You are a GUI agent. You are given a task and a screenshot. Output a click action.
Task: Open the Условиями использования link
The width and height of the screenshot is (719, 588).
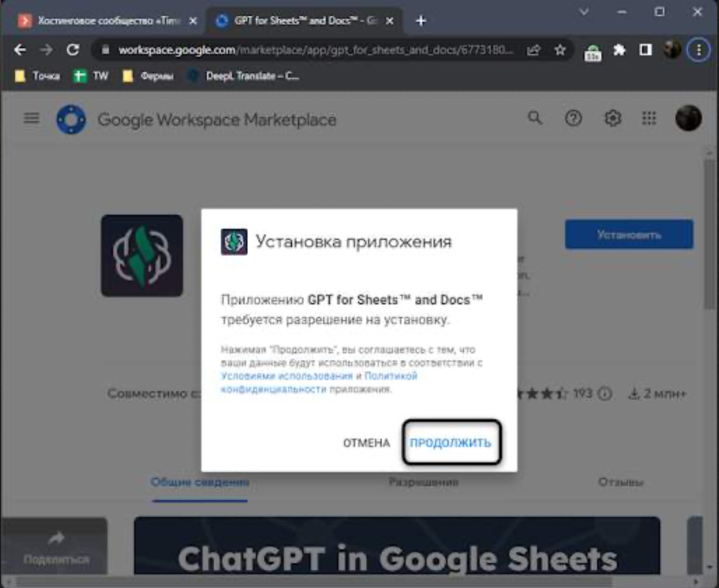(287, 376)
